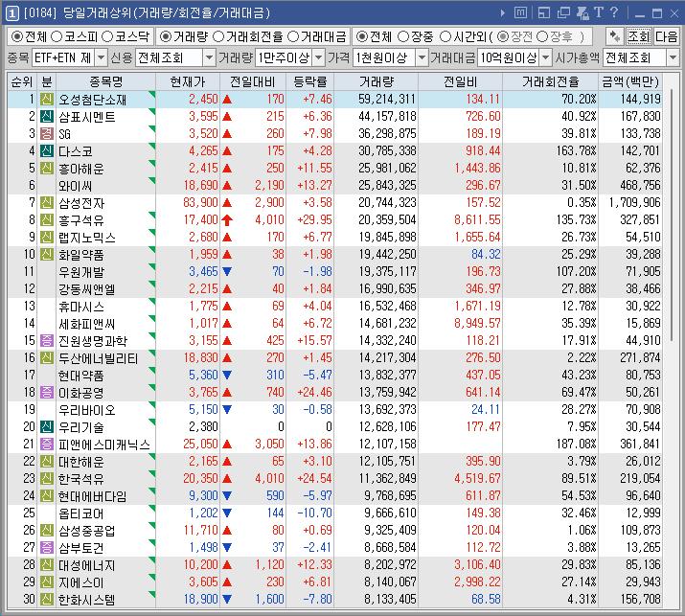Image resolution: width=685 pixels, height=616 pixels.
Task: Click the 신 badge next to 흥아해운
Action: click(47, 169)
